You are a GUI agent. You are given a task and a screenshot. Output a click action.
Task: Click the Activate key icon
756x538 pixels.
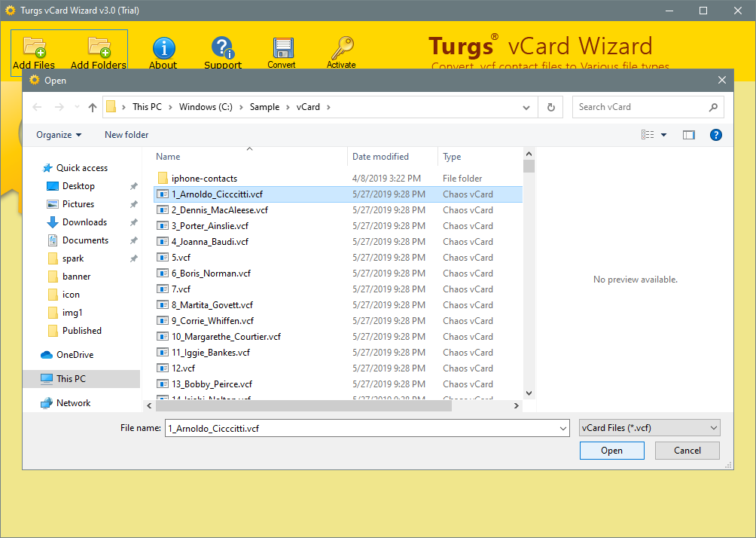tap(342, 47)
